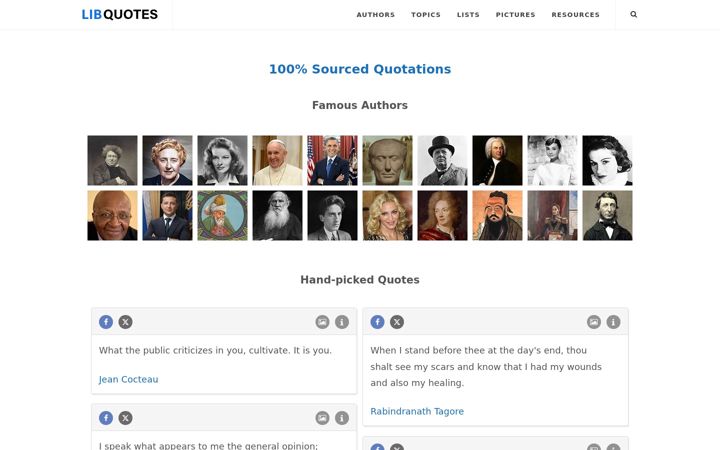Select the Pope Francis author portrait
The width and height of the screenshot is (720, 450).
[x=277, y=160]
